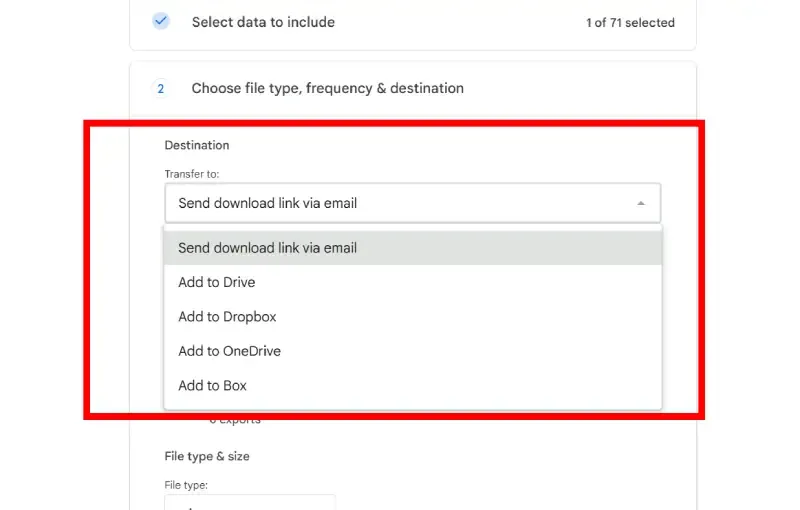Select Add to OneDrive option

click(412, 351)
